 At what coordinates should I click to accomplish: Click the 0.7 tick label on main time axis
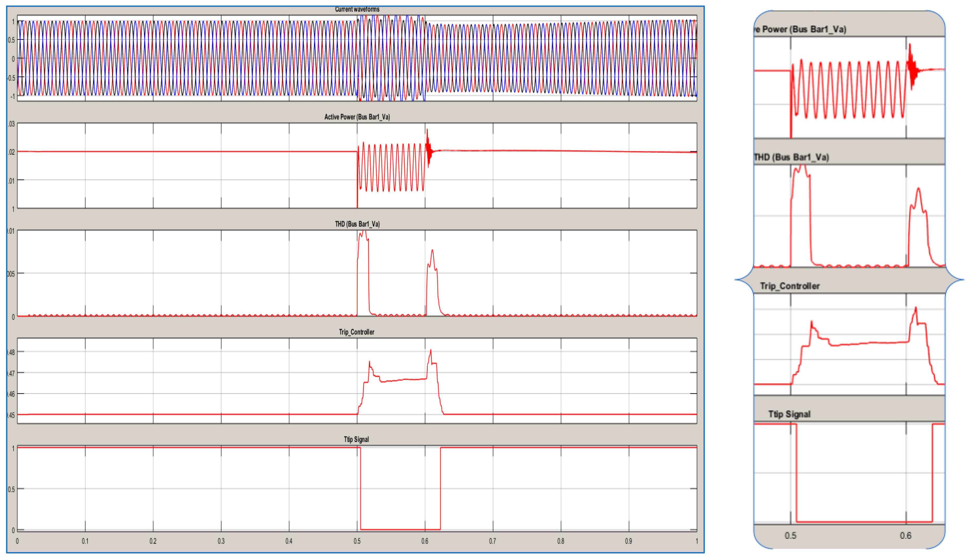pos(493,541)
